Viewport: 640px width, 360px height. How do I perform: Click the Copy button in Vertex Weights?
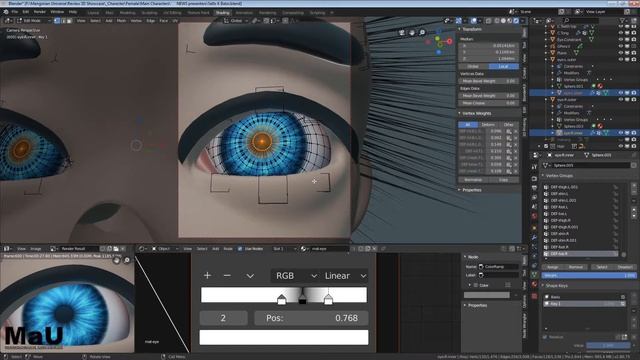point(503,180)
